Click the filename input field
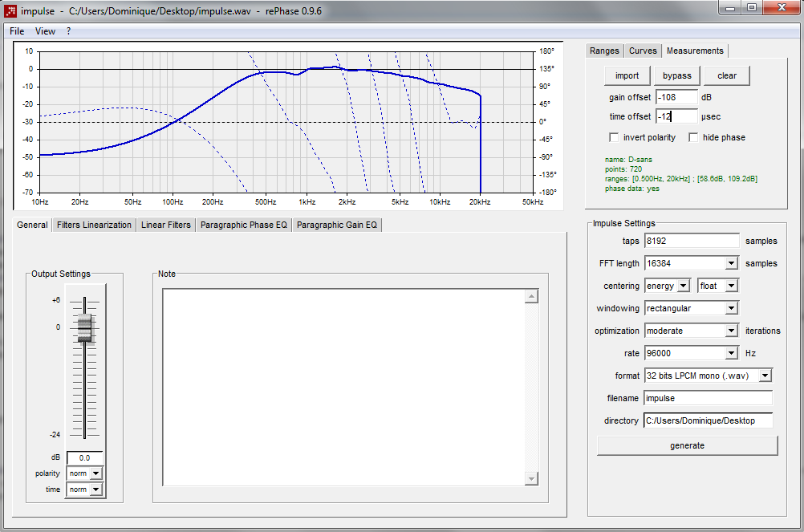 click(709, 398)
